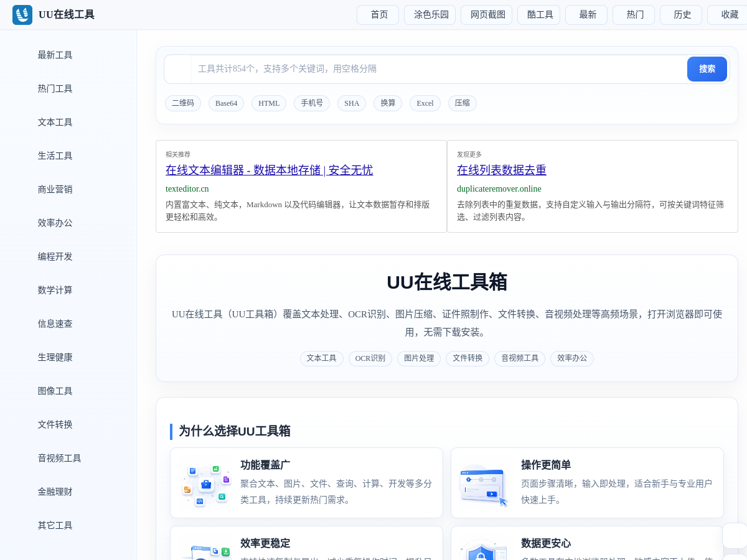Viewport: 747px width, 560px height.
Task: Click the 图片处理 tag
Action: coord(419,358)
